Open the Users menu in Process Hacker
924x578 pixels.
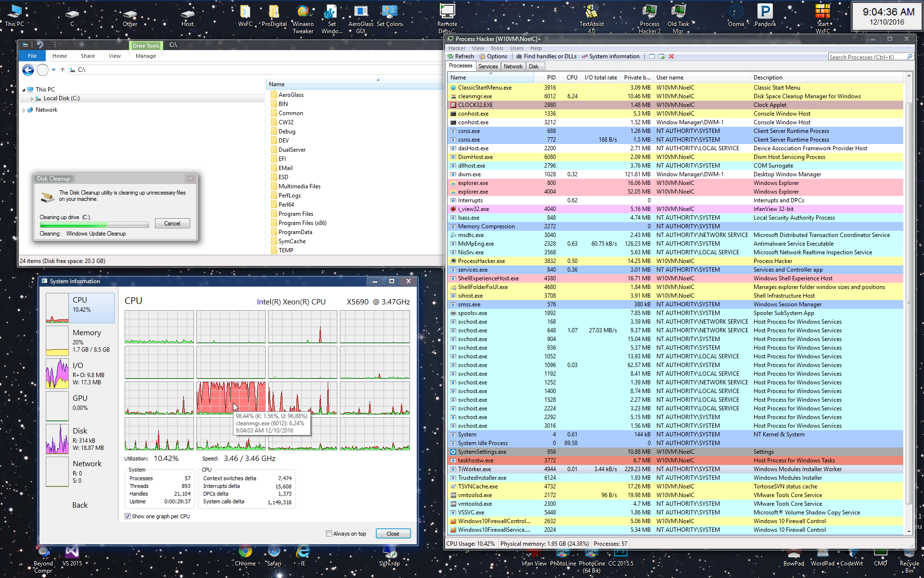click(x=516, y=48)
